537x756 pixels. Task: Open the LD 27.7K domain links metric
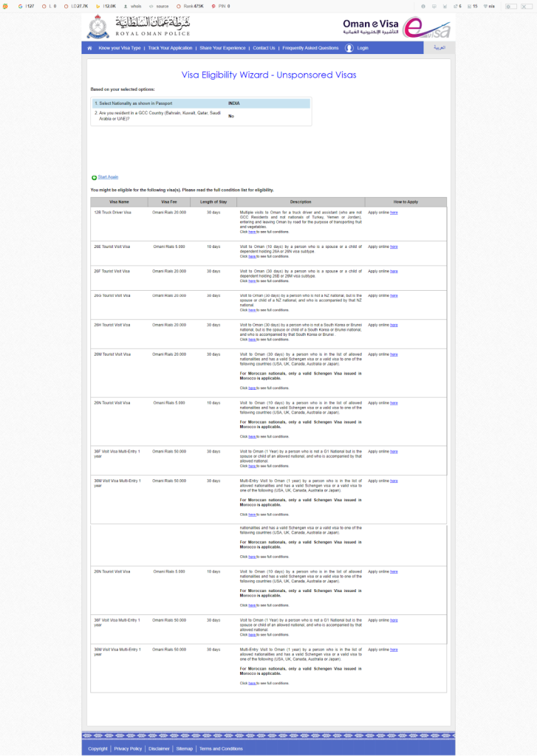coord(76,6)
